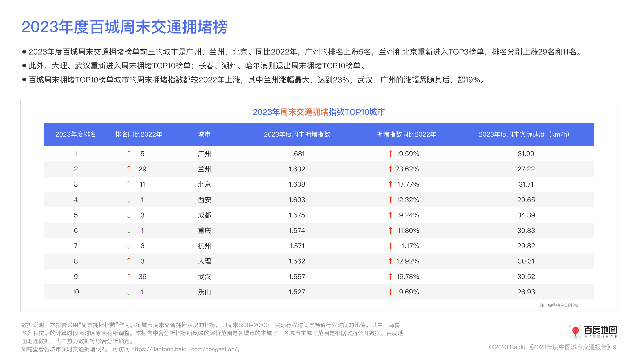644x362 pixels.
Task: Select the city cell 重庆
Action: click(204, 230)
